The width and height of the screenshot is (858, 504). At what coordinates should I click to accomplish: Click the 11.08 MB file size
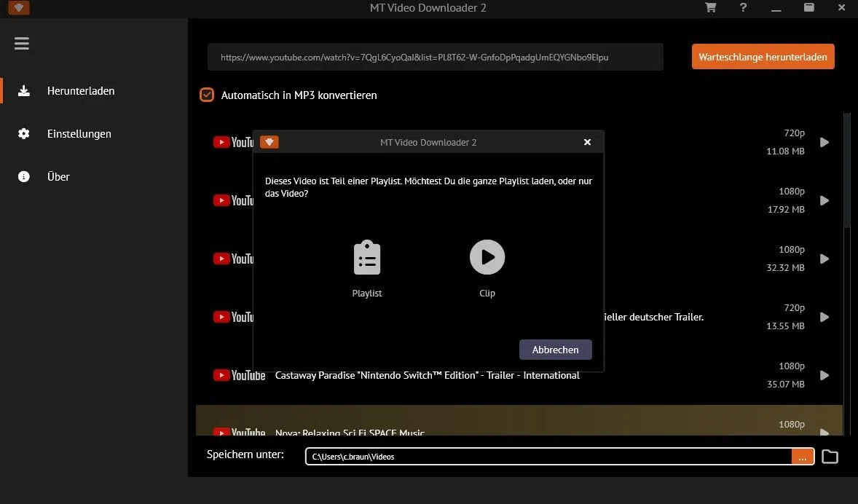pos(785,151)
